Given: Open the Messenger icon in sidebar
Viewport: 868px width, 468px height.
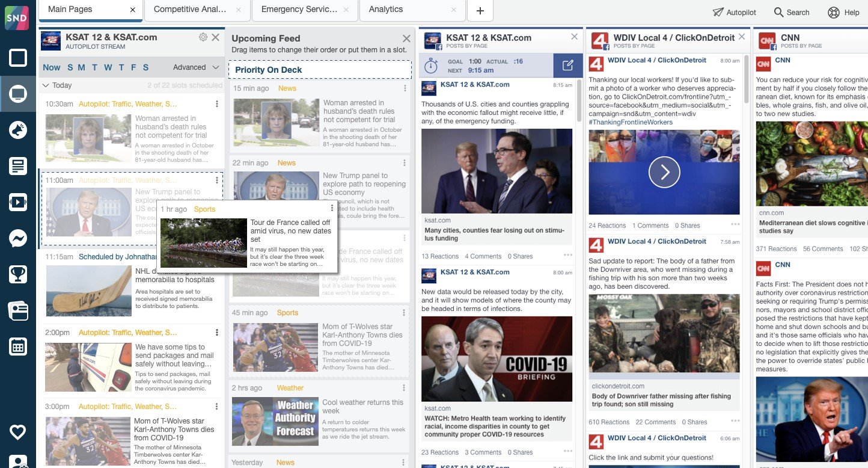Looking at the screenshot, I should (18, 238).
